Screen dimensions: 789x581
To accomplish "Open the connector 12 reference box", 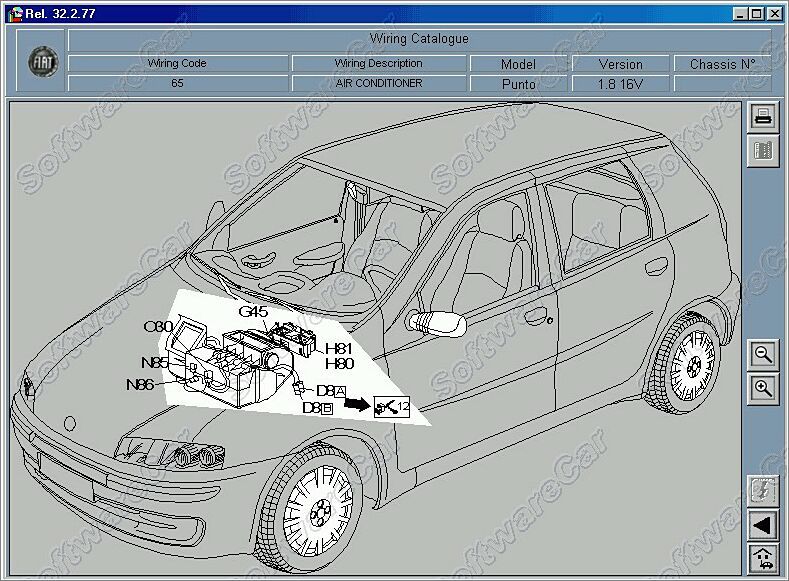I will pyautogui.click(x=391, y=406).
